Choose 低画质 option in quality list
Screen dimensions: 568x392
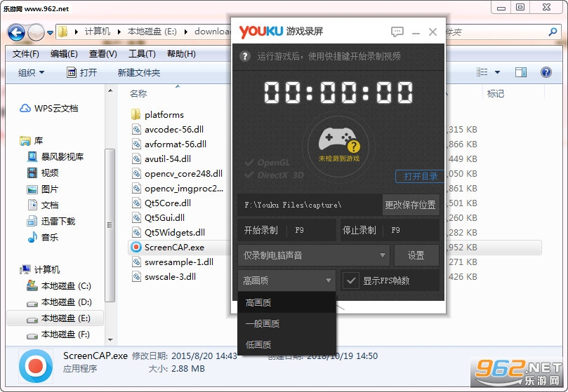point(286,344)
